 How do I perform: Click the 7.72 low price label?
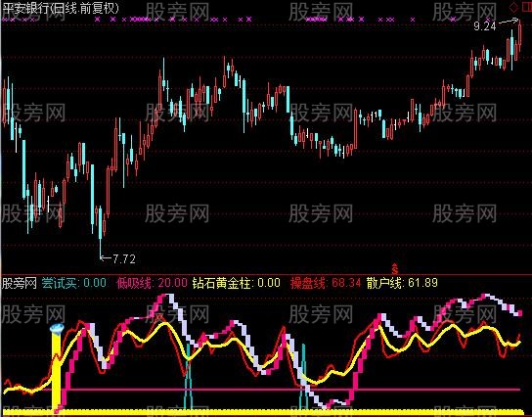124,259
